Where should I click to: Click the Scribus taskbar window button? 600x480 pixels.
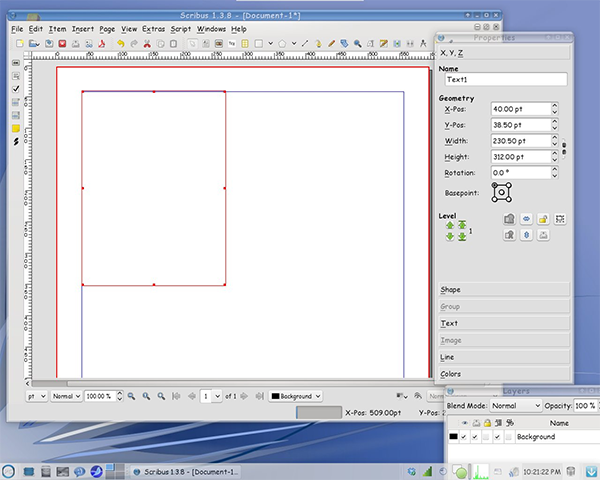[x=186, y=472]
